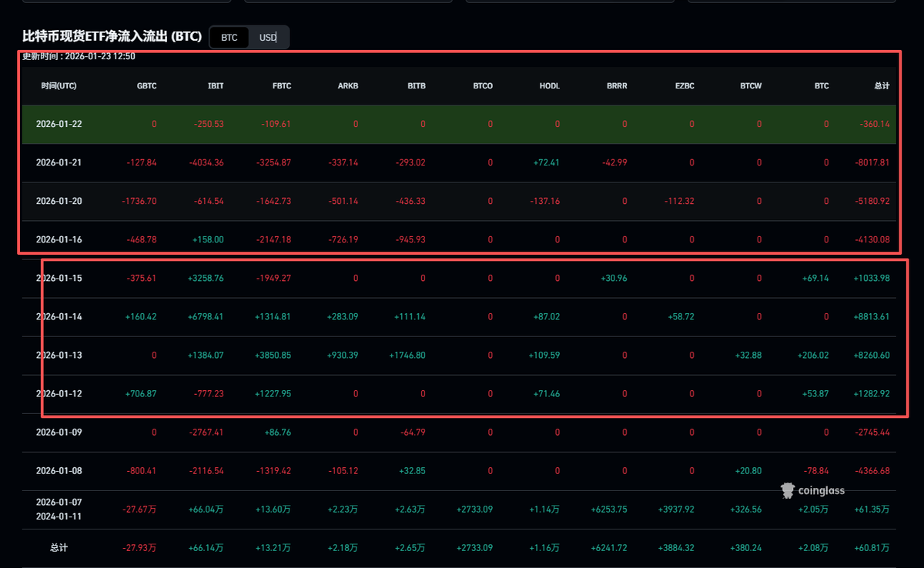This screenshot has height=568, width=924.
Task: Click the 总计 column header
Action: coord(882,85)
